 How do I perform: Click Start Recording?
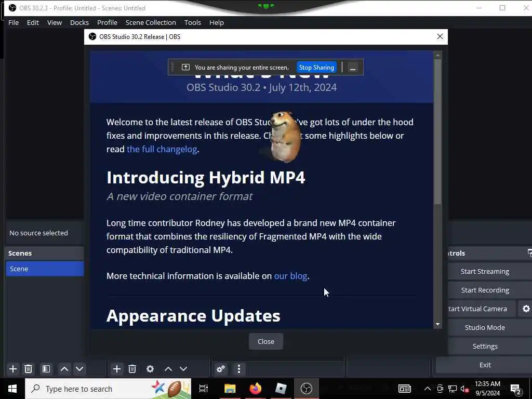click(x=485, y=290)
